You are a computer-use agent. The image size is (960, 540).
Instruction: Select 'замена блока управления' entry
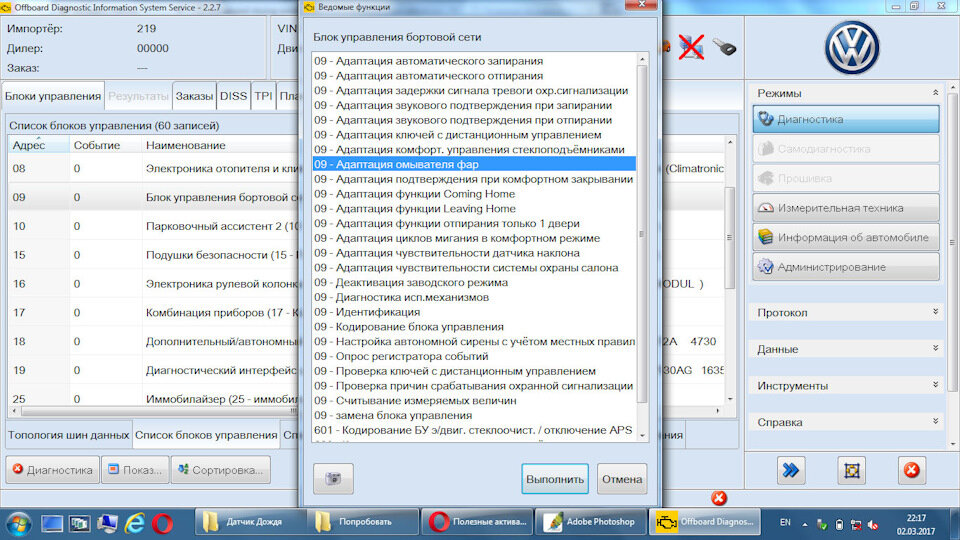pyautogui.click(x=474, y=415)
